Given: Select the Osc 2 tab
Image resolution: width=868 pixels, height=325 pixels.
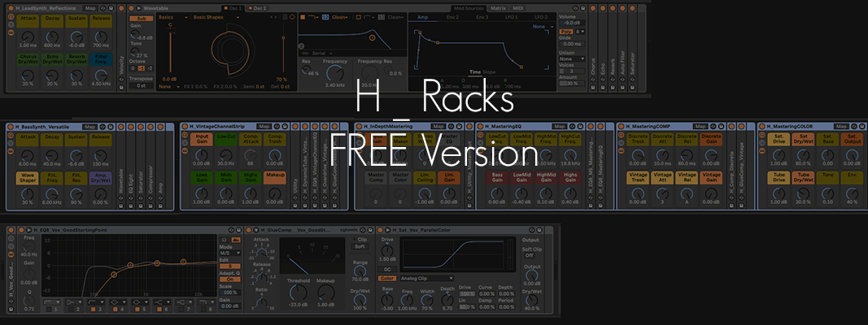Looking at the screenshot, I should [x=257, y=8].
